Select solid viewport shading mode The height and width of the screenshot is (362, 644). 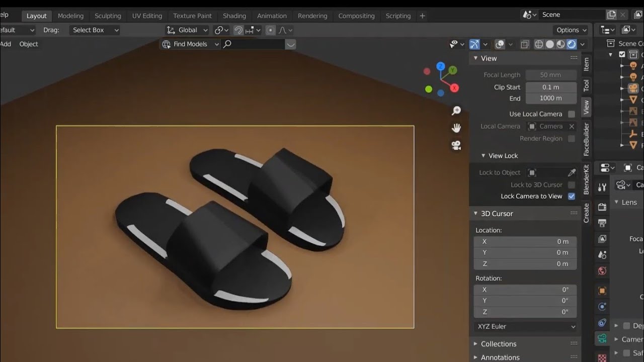tap(550, 44)
